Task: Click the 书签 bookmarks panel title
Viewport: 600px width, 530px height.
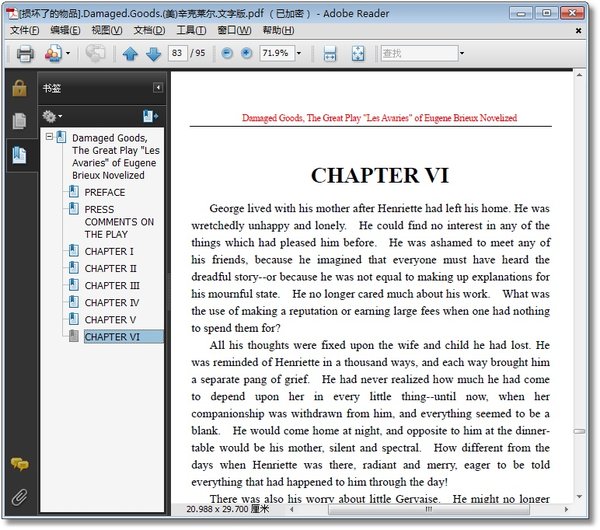Action: click(52, 88)
